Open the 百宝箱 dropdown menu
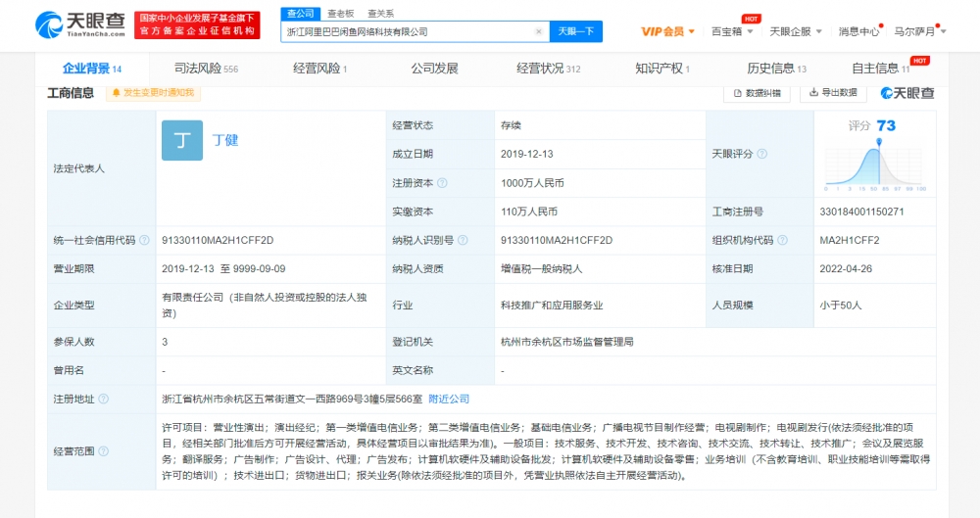980x518 pixels. click(732, 31)
